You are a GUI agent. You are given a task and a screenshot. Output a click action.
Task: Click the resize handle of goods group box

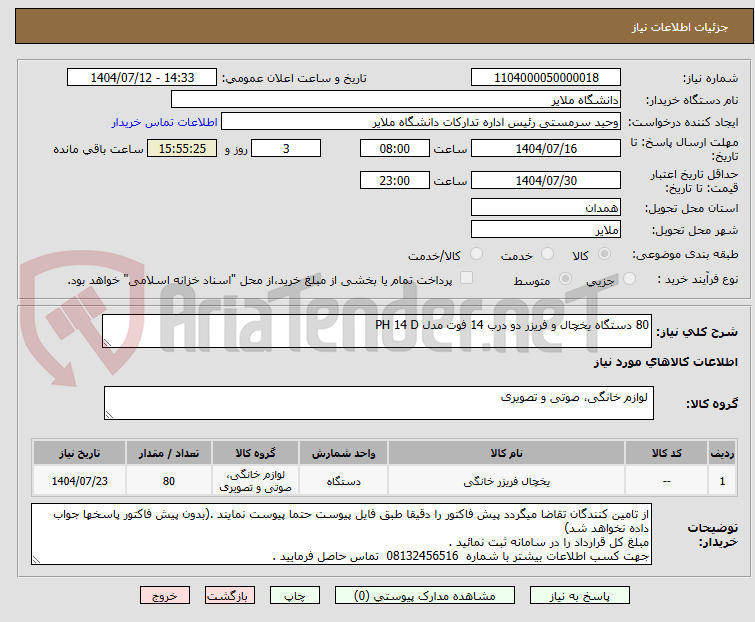(109, 415)
